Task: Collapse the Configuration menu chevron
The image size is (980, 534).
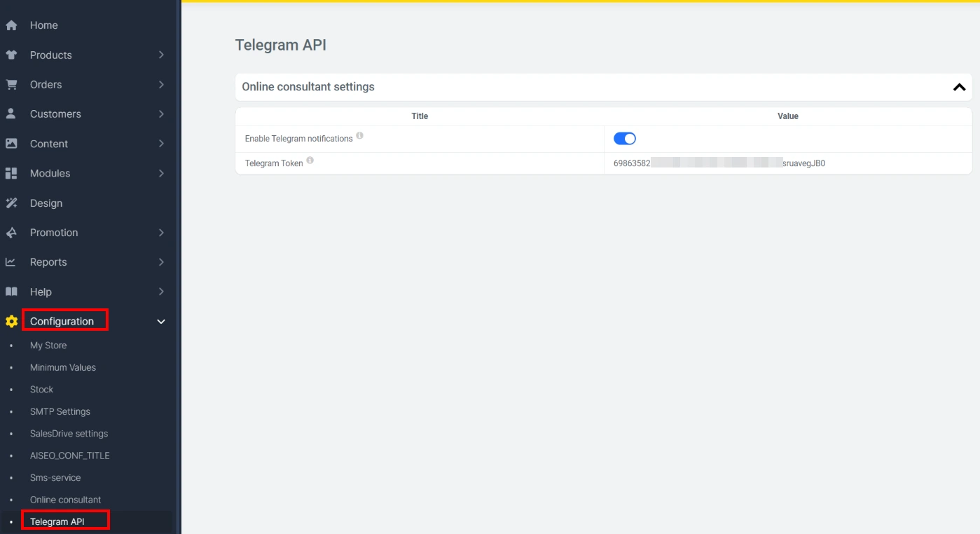Action: pyautogui.click(x=161, y=322)
